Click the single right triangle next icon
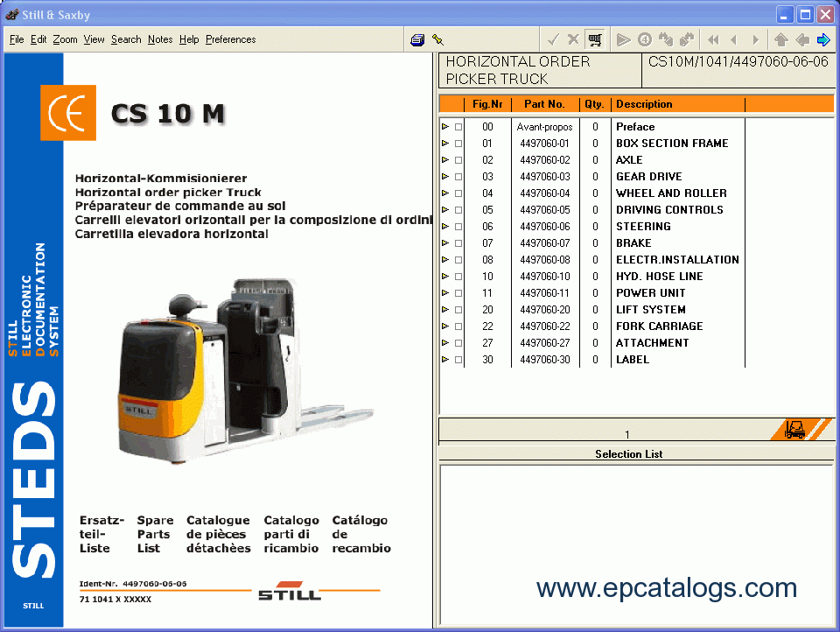Screen dimensions: 840x632 pos(755,39)
